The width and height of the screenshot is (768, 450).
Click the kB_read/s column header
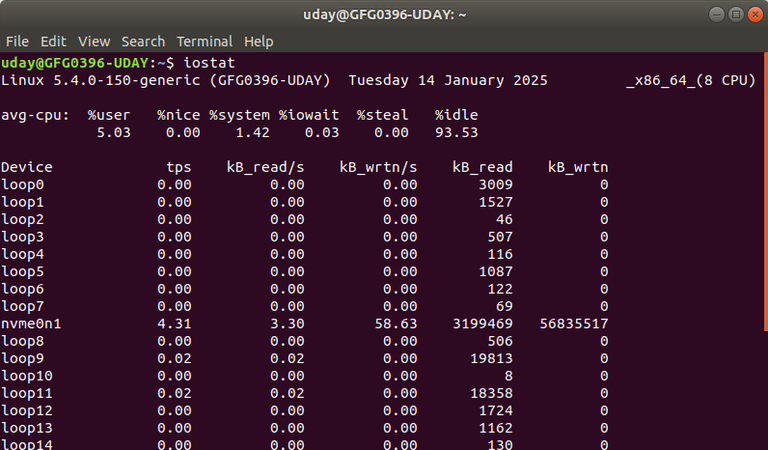265,167
